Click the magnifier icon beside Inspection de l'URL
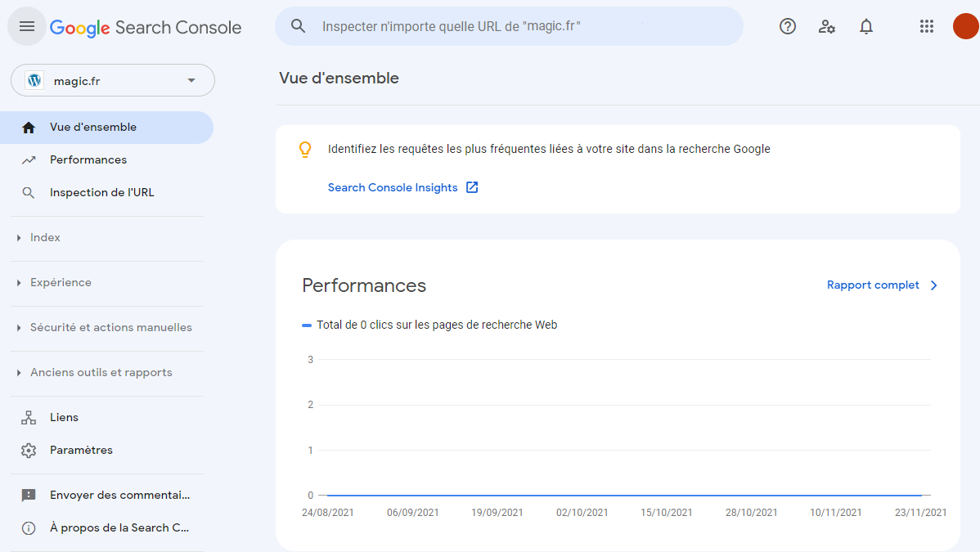Viewport: 980px width, 552px height. pos(28,192)
